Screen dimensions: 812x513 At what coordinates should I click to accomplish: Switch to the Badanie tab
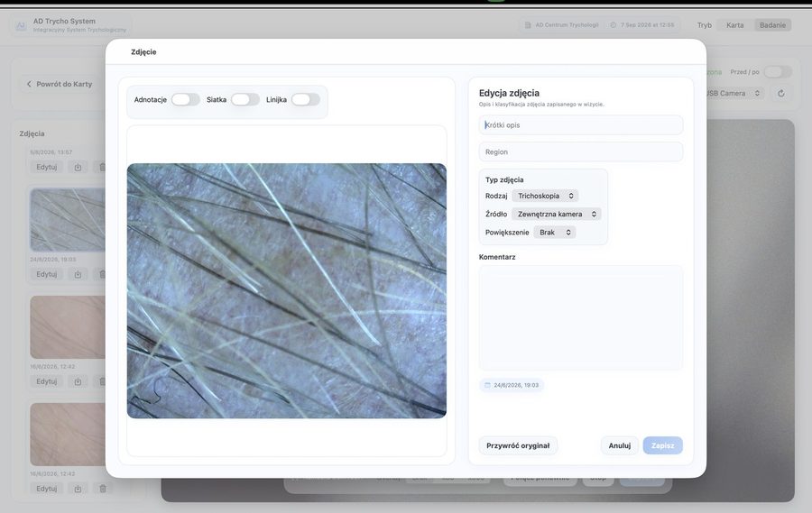(772, 25)
